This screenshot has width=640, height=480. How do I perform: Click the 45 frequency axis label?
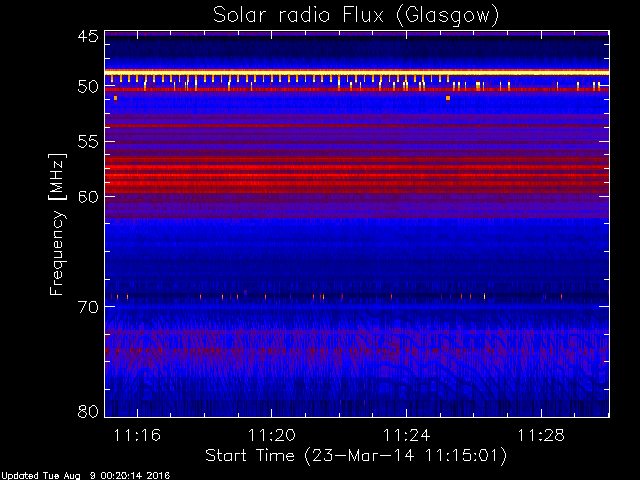coord(88,36)
